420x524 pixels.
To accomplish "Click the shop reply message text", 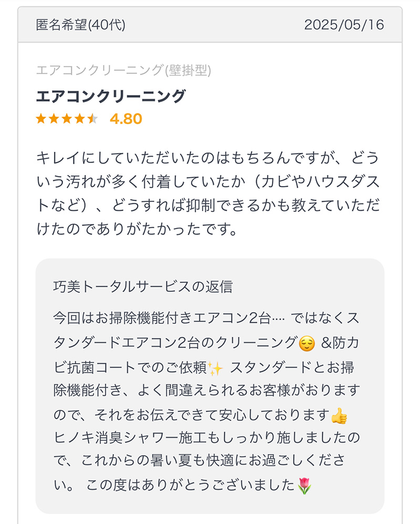I will click(x=206, y=402).
